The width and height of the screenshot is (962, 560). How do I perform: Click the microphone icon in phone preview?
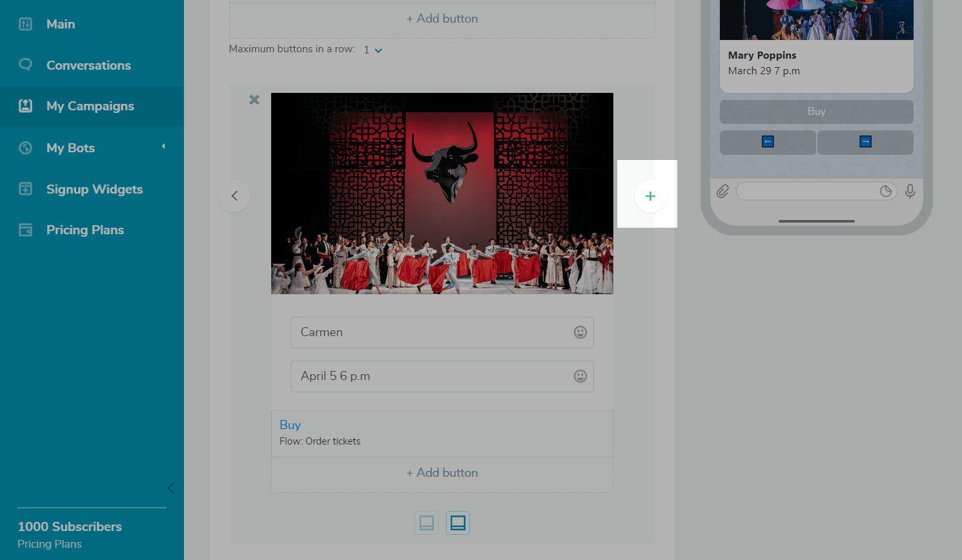point(910,191)
